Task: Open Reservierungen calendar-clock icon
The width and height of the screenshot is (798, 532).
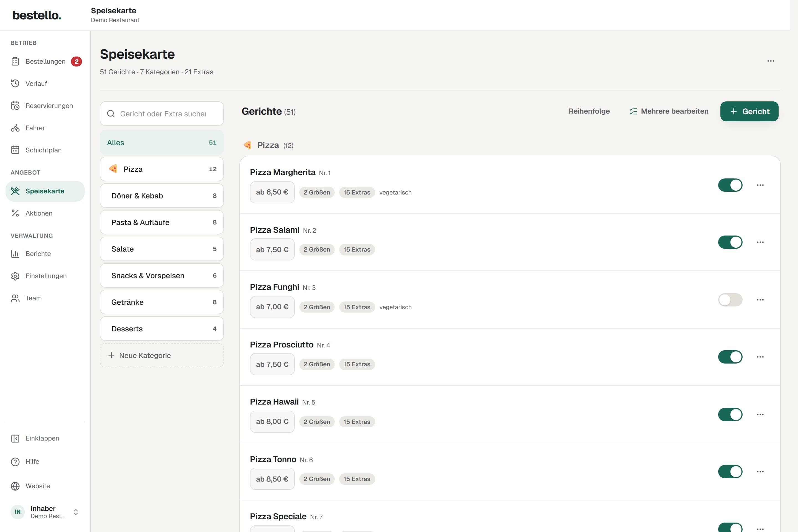Action: click(15, 106)
